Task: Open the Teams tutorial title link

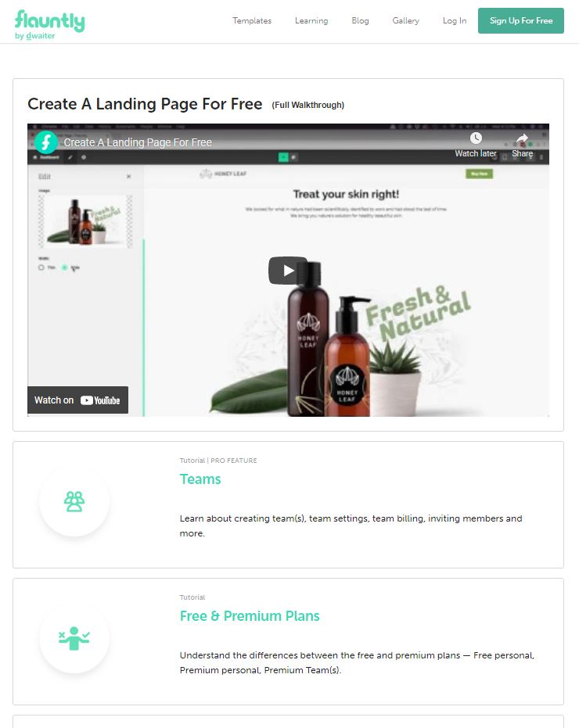Action: [200, 479]
